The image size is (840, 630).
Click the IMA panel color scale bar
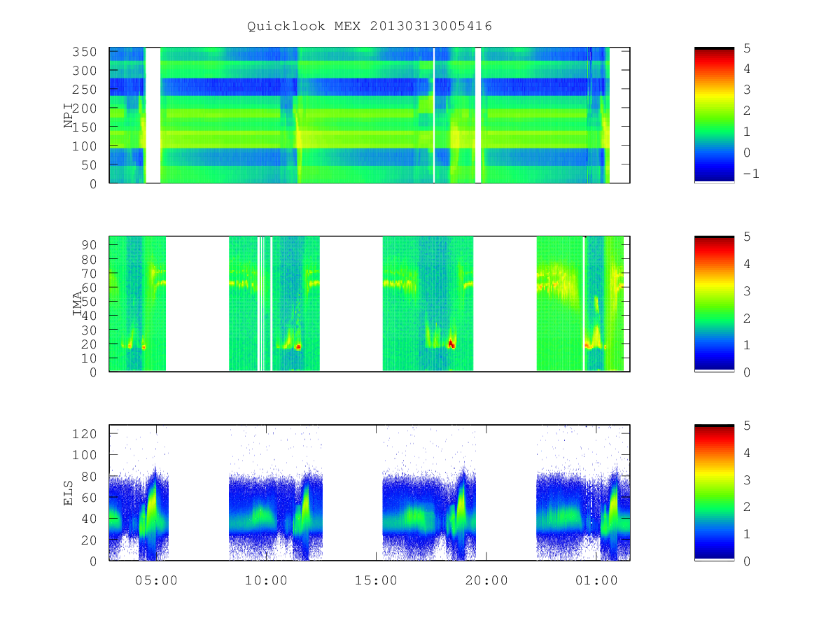[714, 303]
